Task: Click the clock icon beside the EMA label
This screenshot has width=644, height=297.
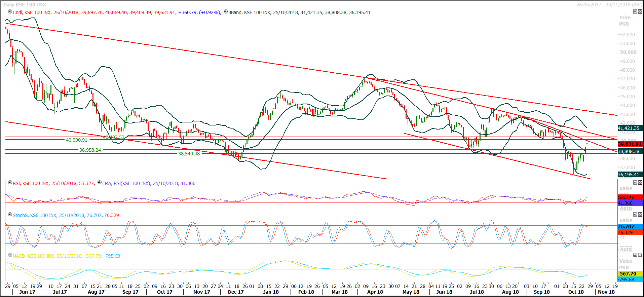Action: 99,183
